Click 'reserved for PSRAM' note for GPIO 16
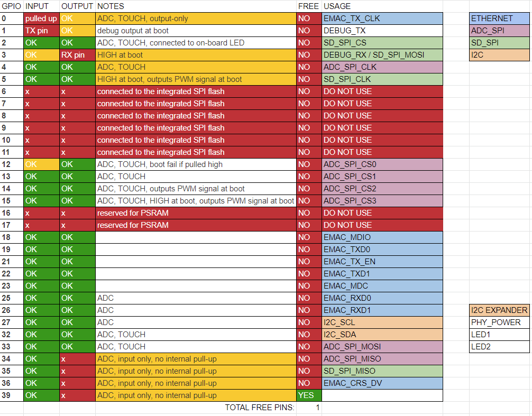The image size is (532, 416). [196, 213]
